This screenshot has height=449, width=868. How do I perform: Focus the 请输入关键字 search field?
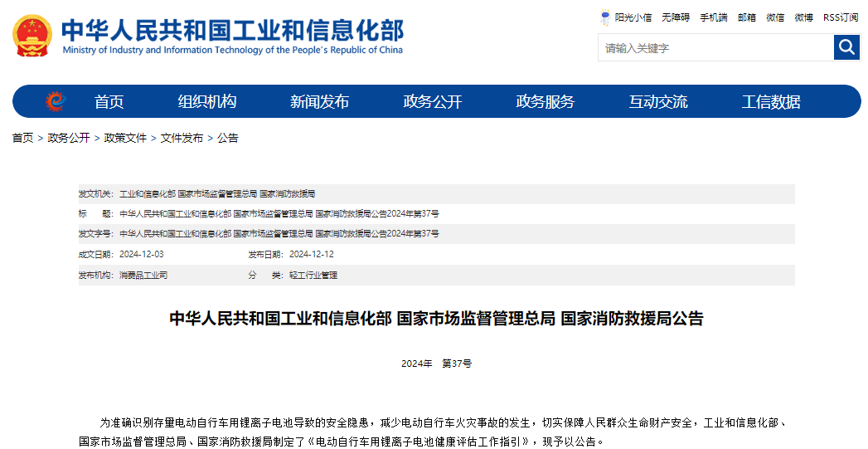point(715,48)
